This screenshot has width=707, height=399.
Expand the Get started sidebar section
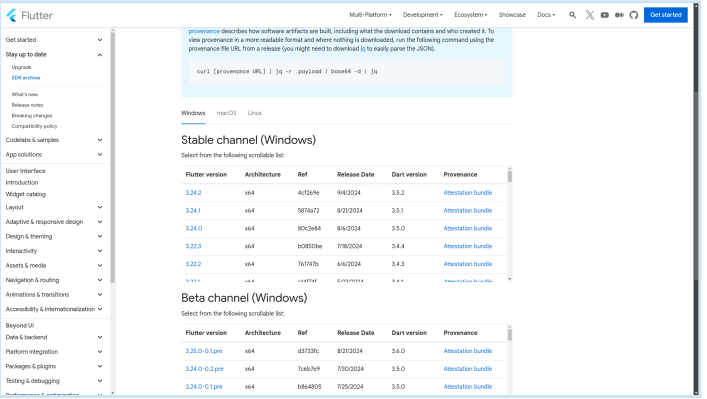coord(54,40)
